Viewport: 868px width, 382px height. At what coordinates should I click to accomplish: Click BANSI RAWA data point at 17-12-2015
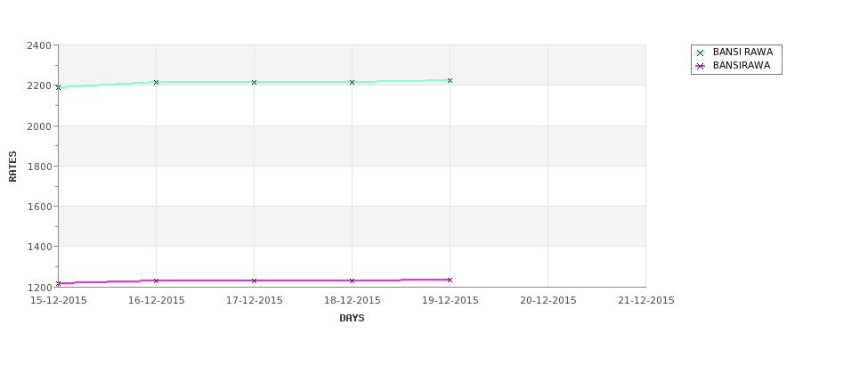(x=254, y=83)
